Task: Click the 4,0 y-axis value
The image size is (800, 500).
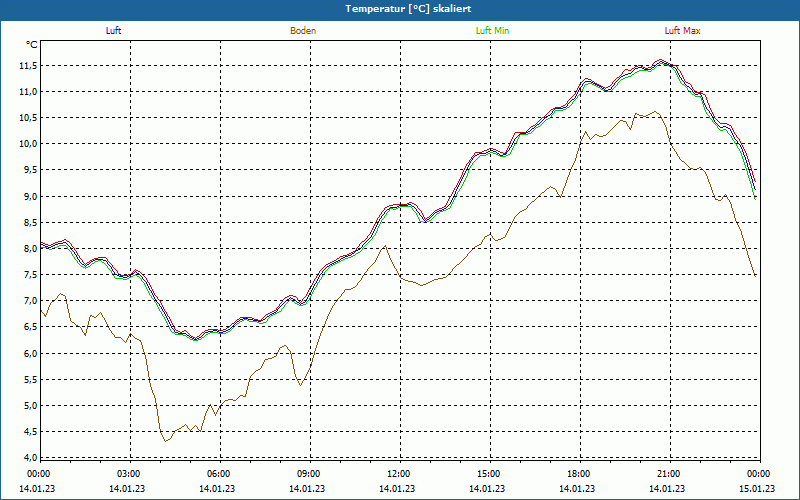Action: coord(30,458)
